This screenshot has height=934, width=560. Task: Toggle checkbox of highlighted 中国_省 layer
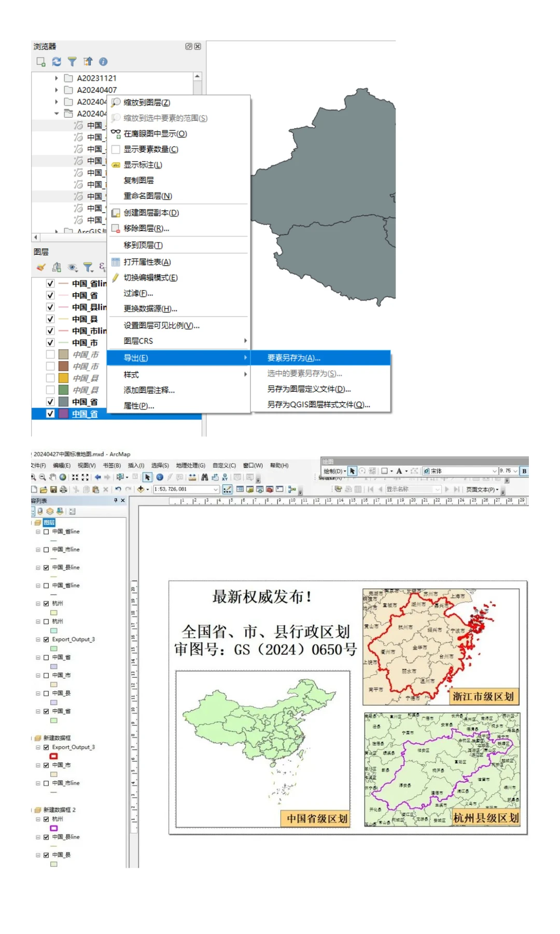pyautogui.click(x=50, y=414)
